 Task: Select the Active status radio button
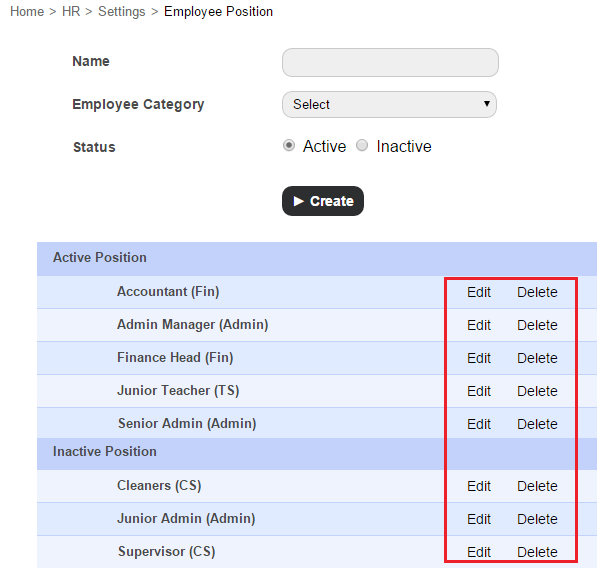tap(290, 145)
